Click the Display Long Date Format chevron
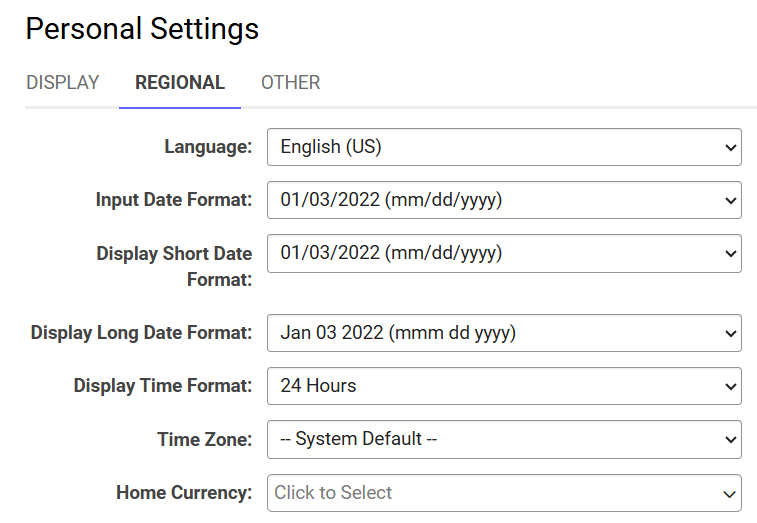 (x=730, y=334)
